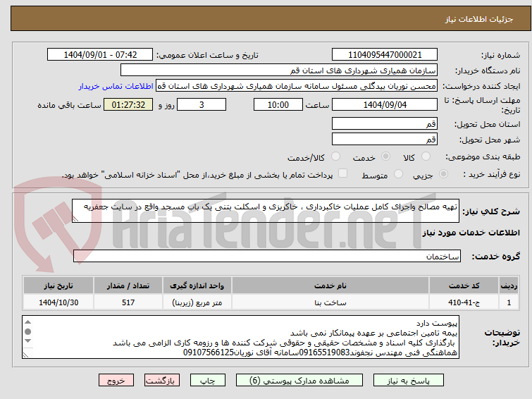
Task: Select the 'جزیی' purchase type radio
Action: tap(443, 174)
